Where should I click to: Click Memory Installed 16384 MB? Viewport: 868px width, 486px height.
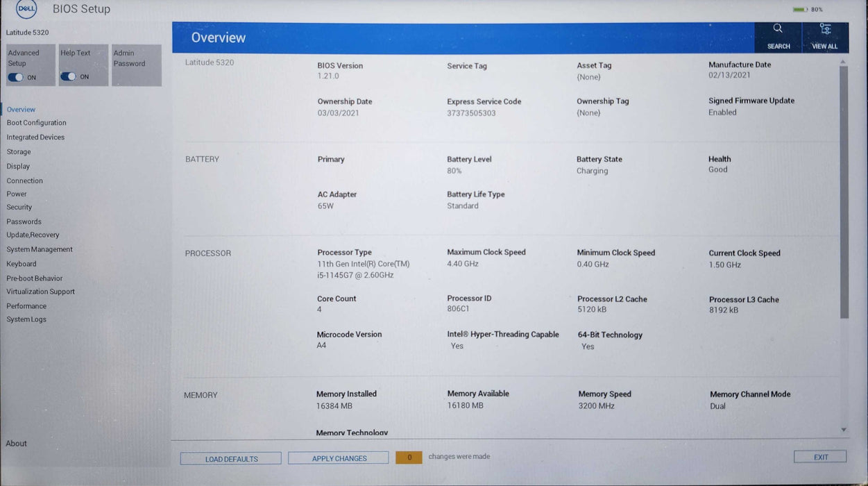click(x=334, y=406)
